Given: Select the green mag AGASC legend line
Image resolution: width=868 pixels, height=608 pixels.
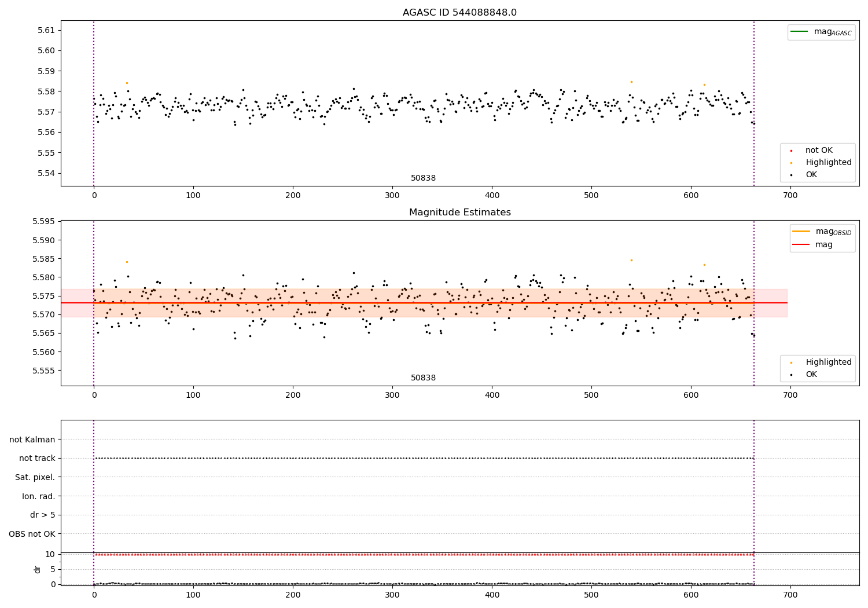Looking at the screenshot, I should pos(799,31).
